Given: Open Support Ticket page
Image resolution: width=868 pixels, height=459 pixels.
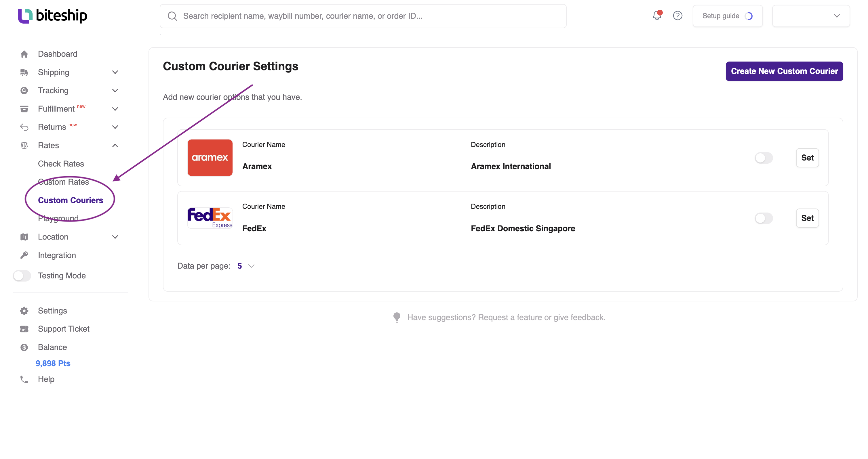Looking at the screenshot, I should [64, 329].
